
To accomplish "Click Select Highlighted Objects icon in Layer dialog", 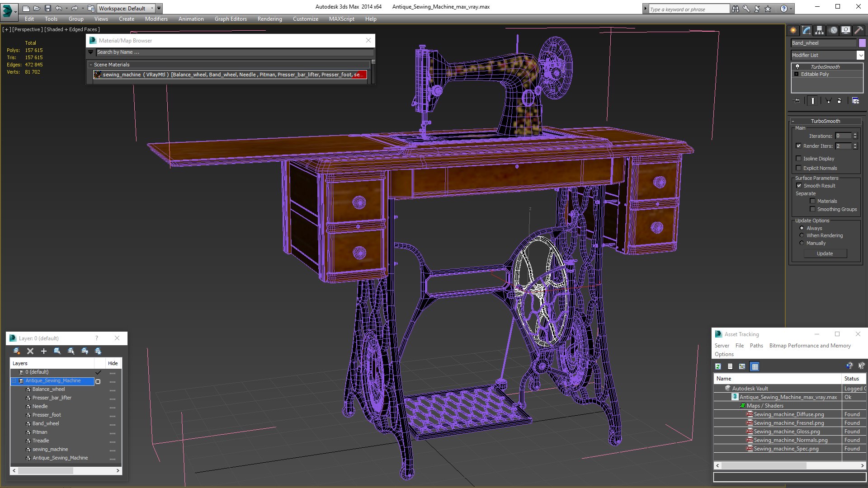I will tap(57, 351).
